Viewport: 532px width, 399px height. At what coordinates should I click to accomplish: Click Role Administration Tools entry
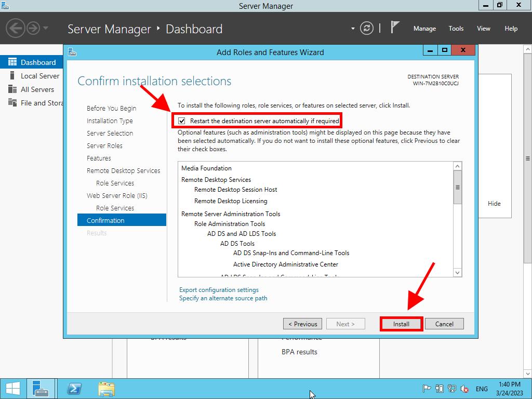(x=230, y=224)
